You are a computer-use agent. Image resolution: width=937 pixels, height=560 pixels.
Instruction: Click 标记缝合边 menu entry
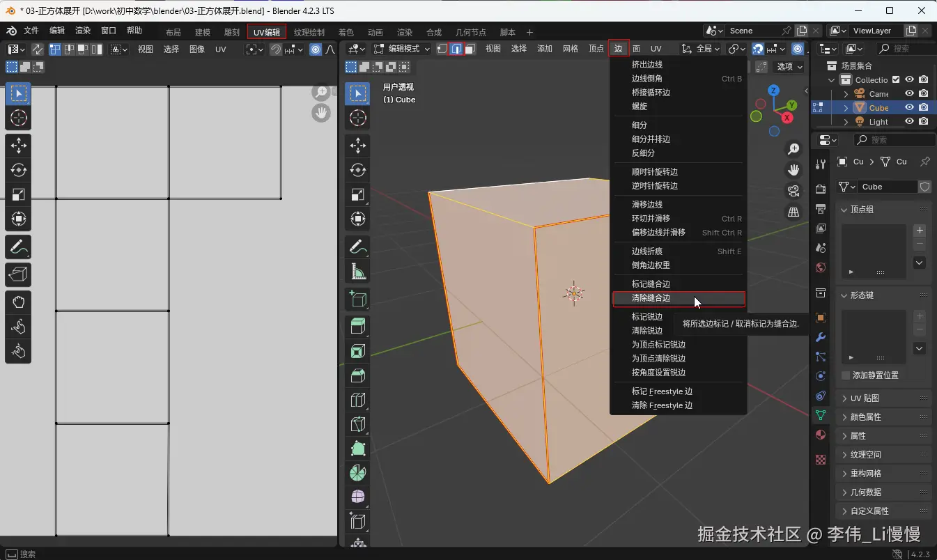[x=651, y=284]
